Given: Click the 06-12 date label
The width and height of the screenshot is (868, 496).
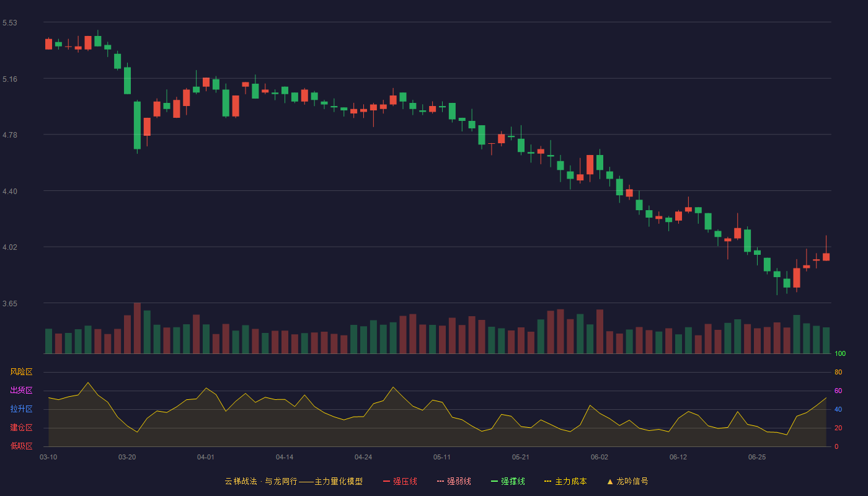Looking at the screenshot, I should [678, 457].
